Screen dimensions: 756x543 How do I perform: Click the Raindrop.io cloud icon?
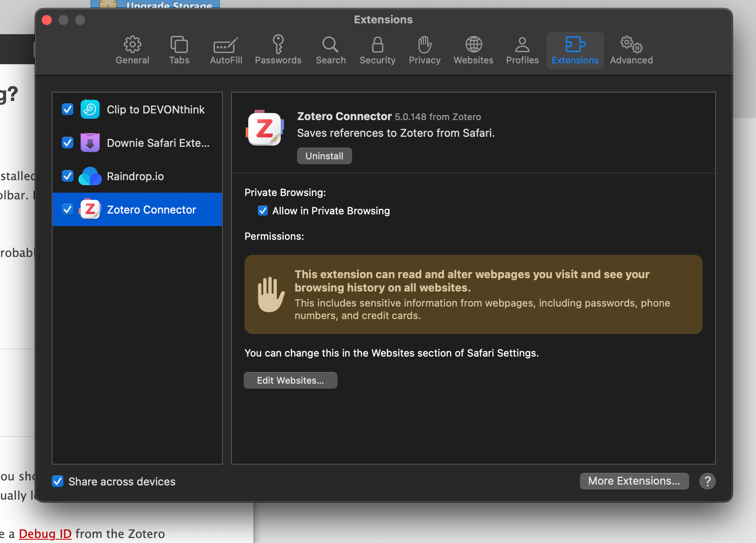tap(90, 176)
